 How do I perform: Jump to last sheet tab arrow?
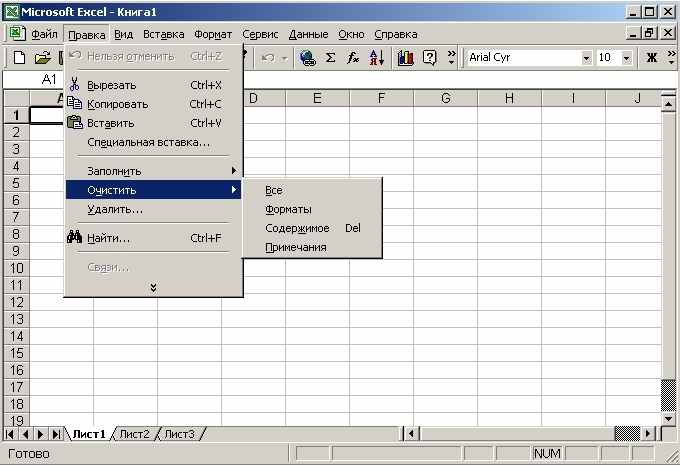coord(56,434)
